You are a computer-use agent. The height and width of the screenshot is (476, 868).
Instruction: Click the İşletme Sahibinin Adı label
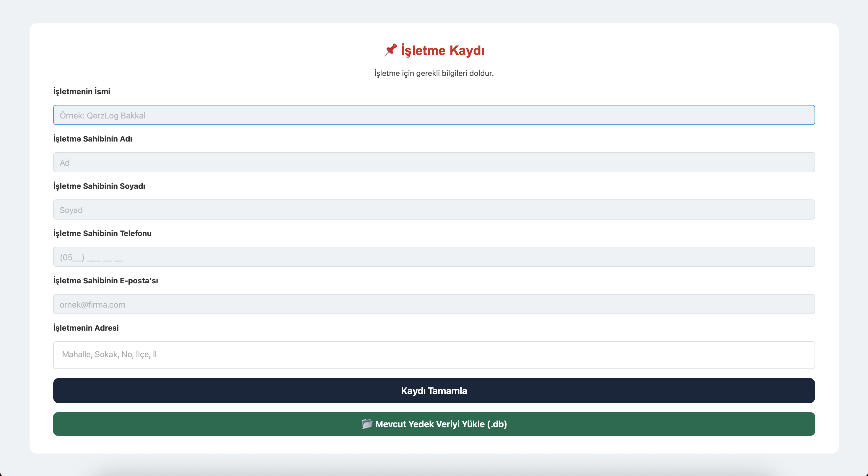pyautogui.click(x=93, y=139)
